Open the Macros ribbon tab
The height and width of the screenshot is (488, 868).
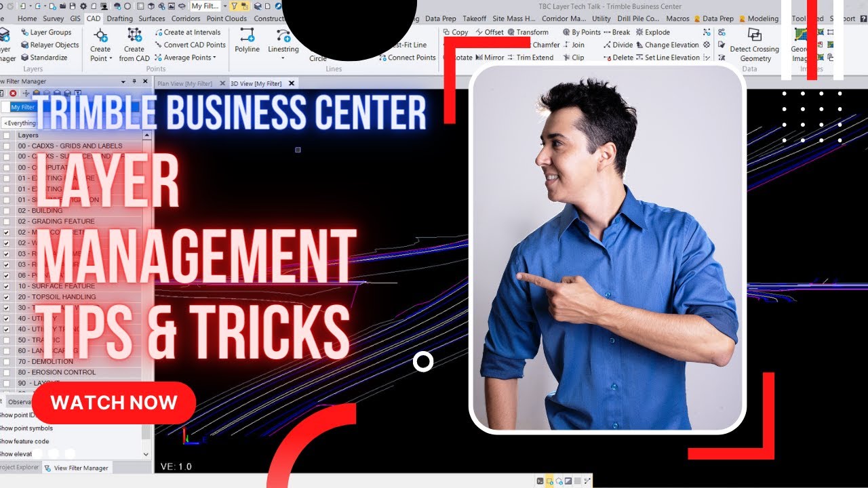click(677, 18)
